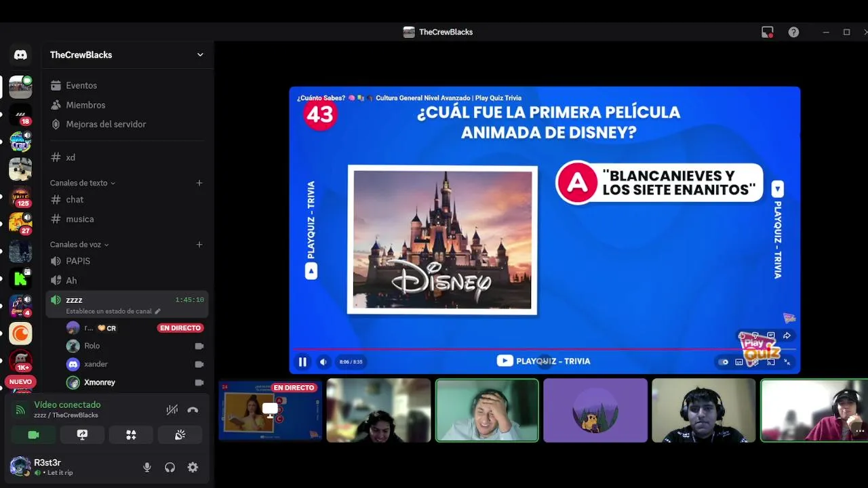Add channel to Canales de voz category

point(199,244)
